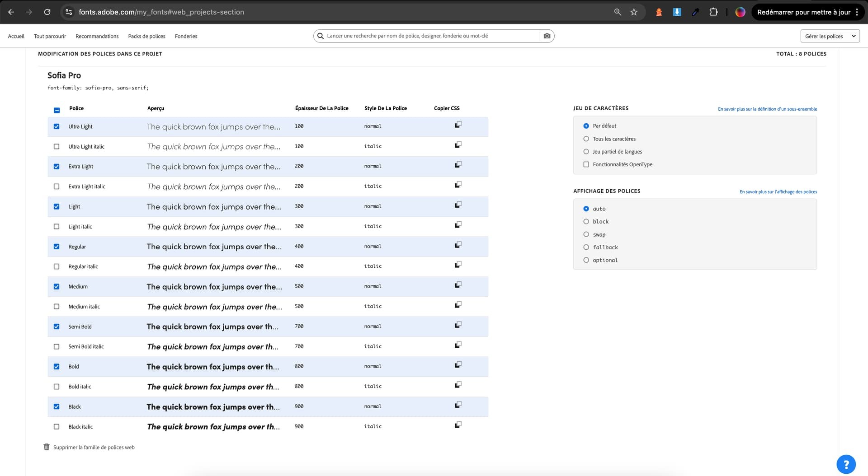The width and height of the screenshot is (868, 476).
Task: Open link about sous-ensemble definition
Action: (767, 109)
